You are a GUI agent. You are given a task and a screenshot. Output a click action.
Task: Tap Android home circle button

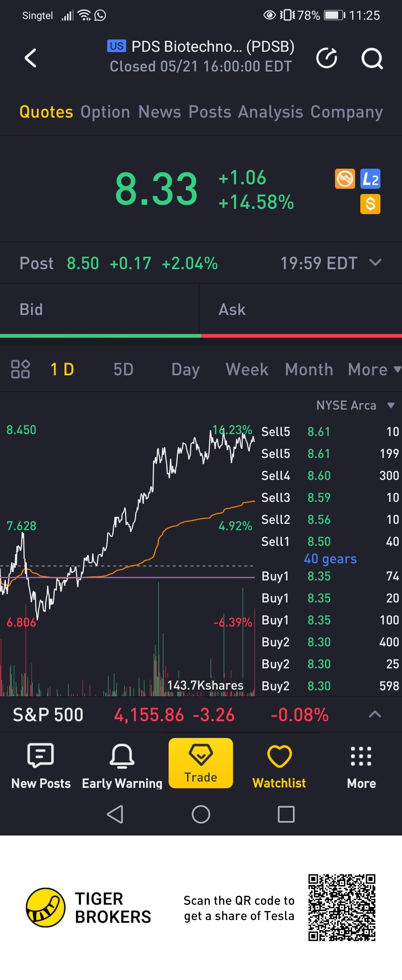[x=201, y=815]
